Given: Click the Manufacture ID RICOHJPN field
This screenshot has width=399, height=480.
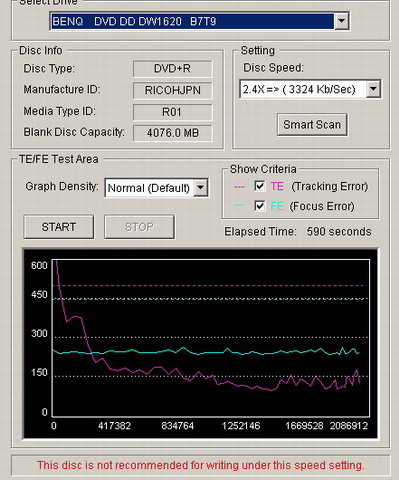Looking at the screenshot, I should [x=172, y=90].
